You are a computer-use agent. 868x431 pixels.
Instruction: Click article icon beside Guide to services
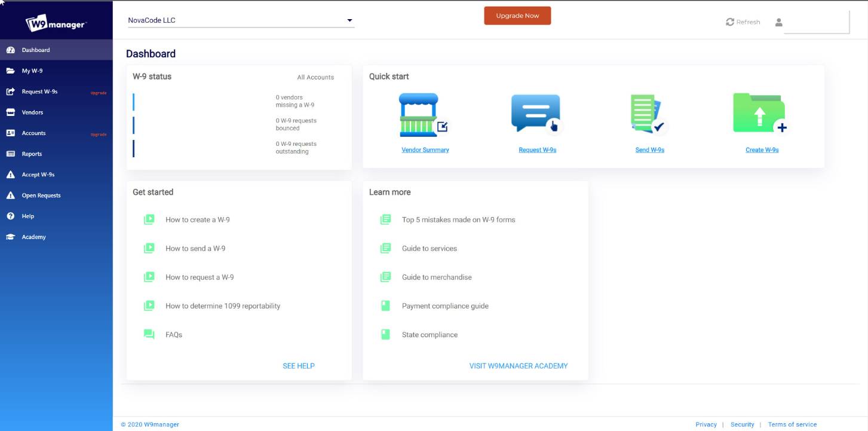pyautogui.click(x=385, y=248)
